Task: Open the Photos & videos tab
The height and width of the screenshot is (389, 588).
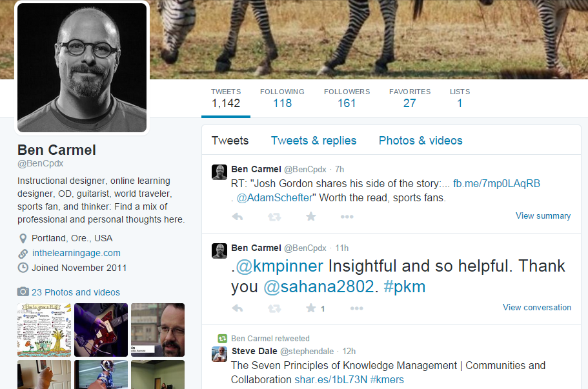Action: tap(420, 141)
